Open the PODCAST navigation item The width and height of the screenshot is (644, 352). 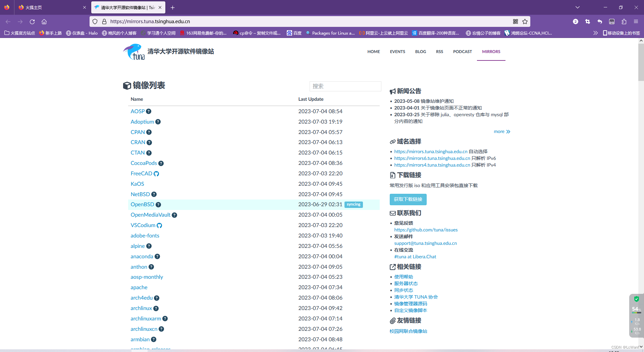463,52
